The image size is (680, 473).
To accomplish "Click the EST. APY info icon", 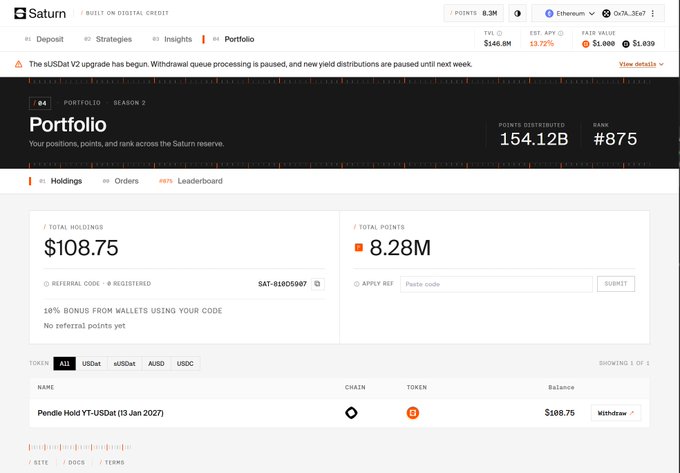I will coord(561,33).
